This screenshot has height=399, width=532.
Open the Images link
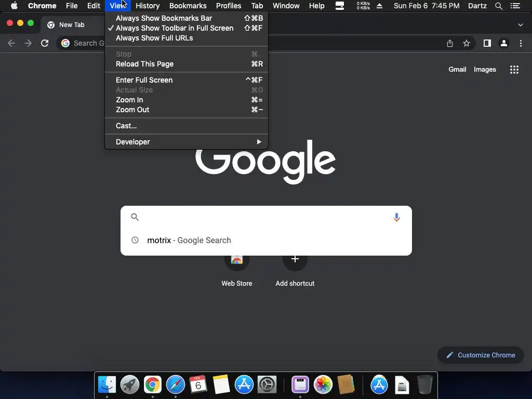tap(485, 70)
